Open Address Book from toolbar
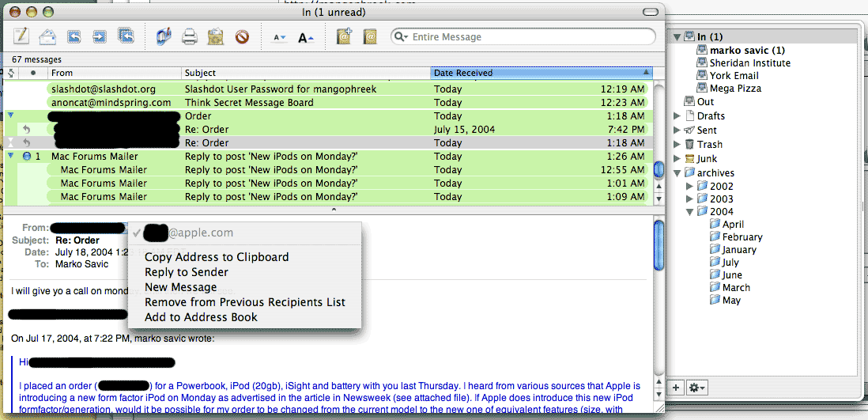868x420 pixels. (x=370, y=37)
